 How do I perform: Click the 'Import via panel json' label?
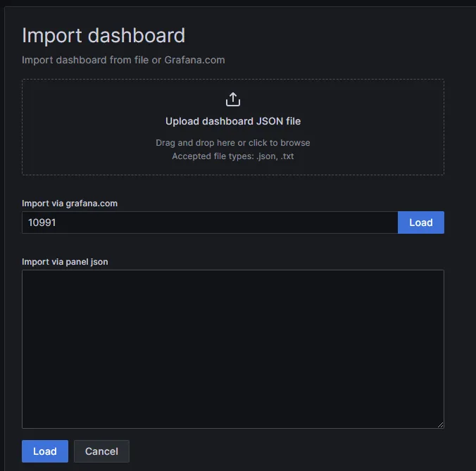(65, 262)
